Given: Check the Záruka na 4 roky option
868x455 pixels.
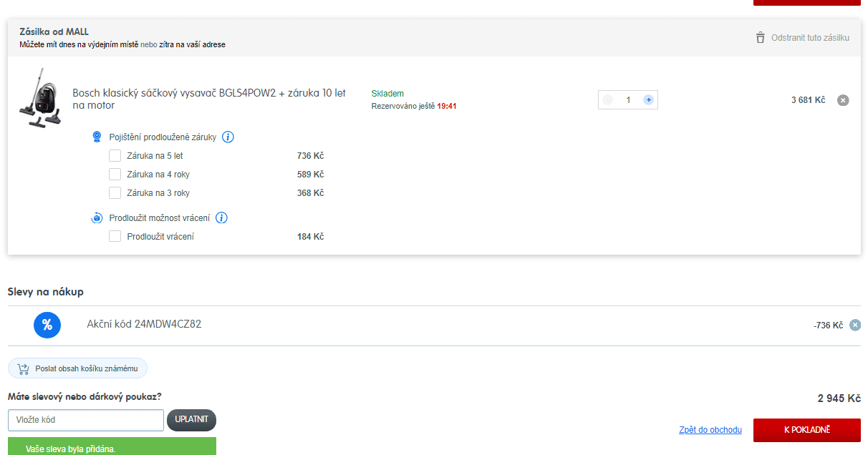Looking at the screenshot, I should tap(115, 174).
